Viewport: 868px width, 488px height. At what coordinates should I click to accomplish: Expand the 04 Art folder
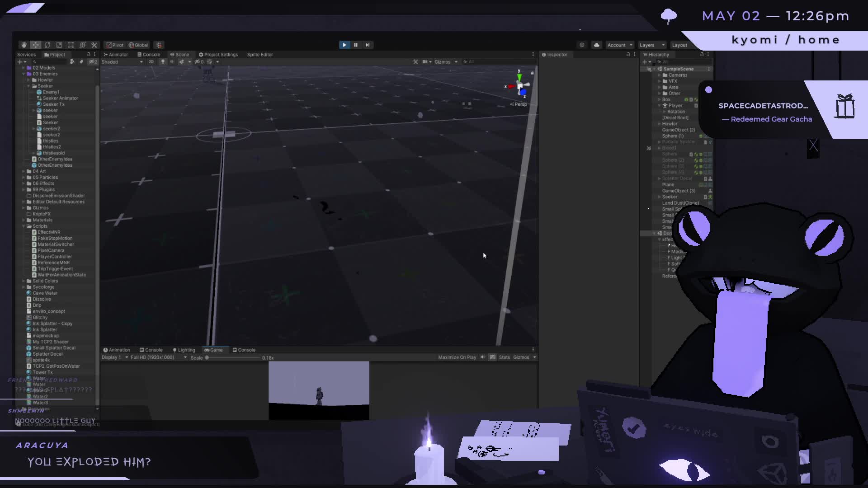pyautogui.click(x=24, y=171)
